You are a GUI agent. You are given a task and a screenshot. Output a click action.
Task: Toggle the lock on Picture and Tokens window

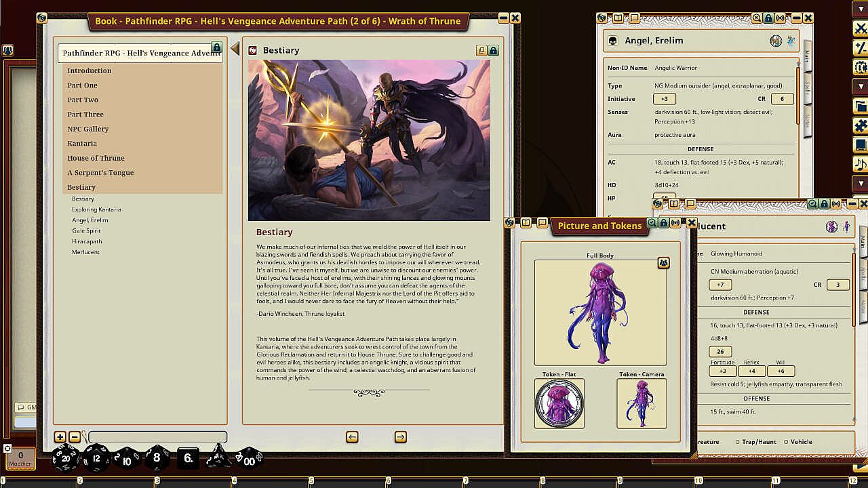click(664, 222)
